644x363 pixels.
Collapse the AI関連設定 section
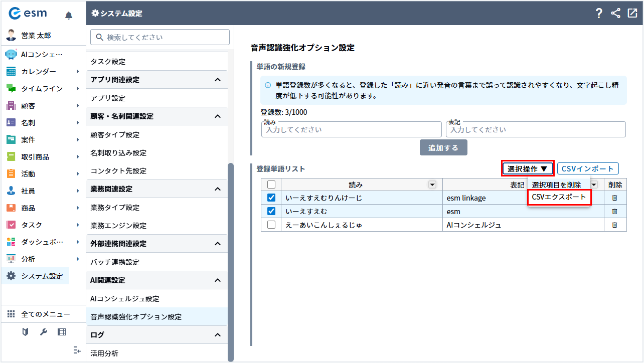coord(217,280)
